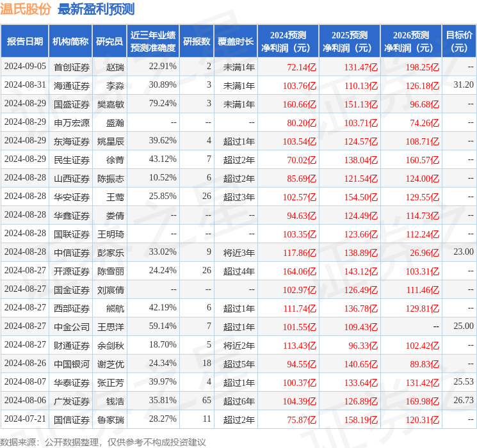Screen dimensions: 477x448
Task: Select the 2026预测净利润 column header
Action: pos(411,42)
